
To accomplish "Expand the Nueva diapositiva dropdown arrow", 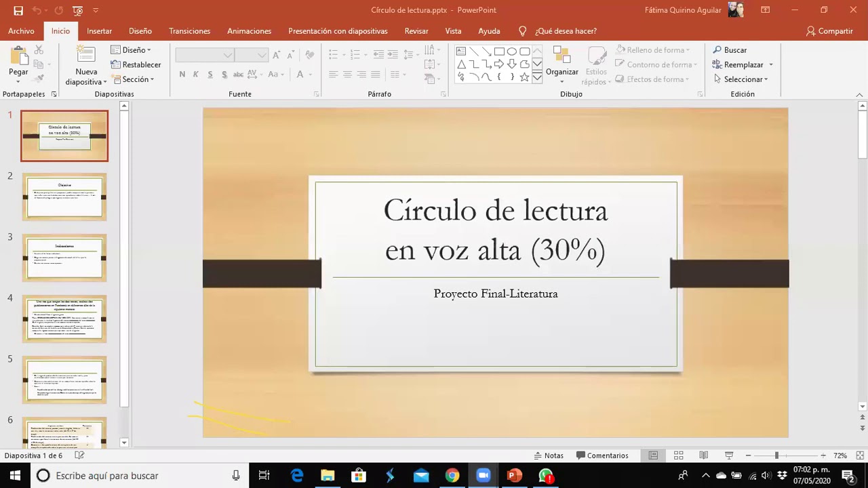I will (x=104, y=82).
